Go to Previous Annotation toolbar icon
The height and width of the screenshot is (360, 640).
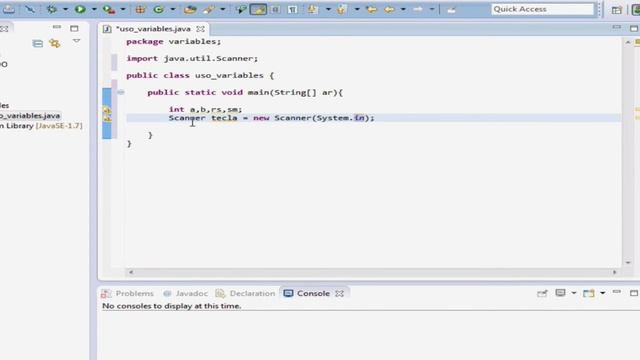point(341,9)
